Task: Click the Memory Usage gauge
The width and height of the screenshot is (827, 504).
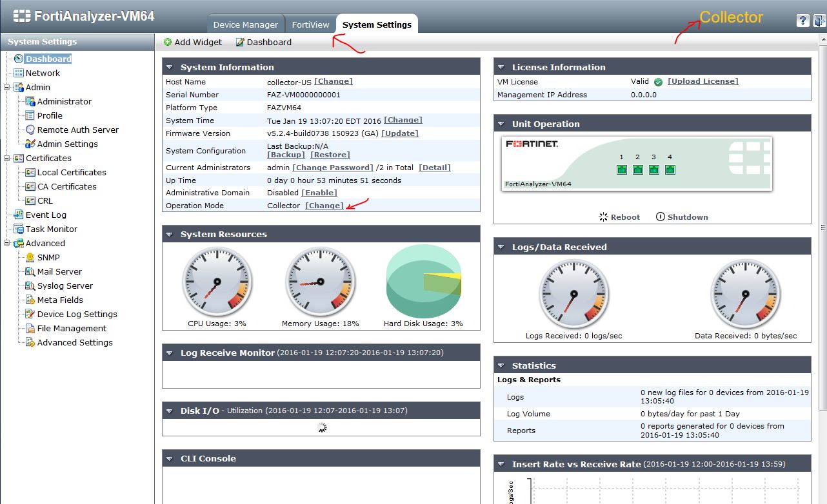Action: (320, 282)
